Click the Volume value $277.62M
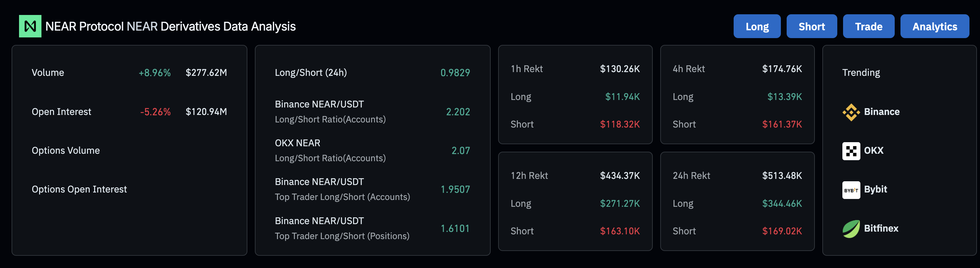 click(206, 73)
